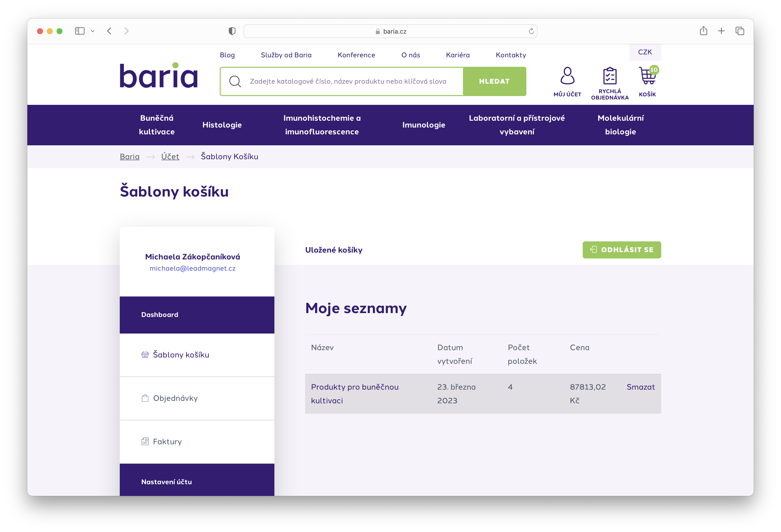
Task: Open Produkty pro buněčnou kultivaci list
Action: click(x=355, y=394)
